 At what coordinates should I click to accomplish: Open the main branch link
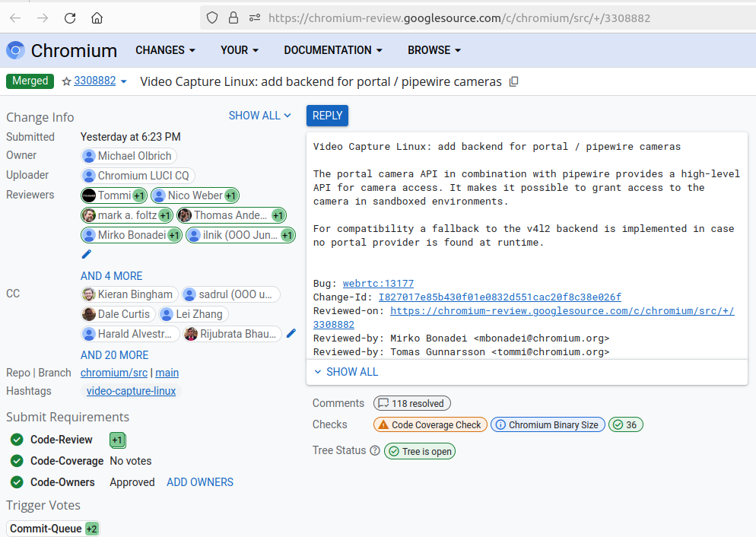click(x=167, y=373)
